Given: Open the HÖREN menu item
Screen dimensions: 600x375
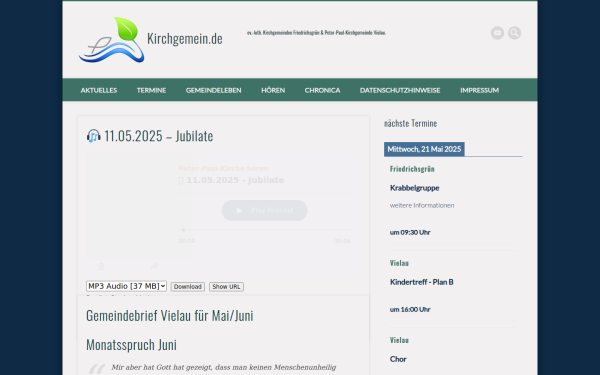Looking at the screenshot, I should click(x=273, y=90).
